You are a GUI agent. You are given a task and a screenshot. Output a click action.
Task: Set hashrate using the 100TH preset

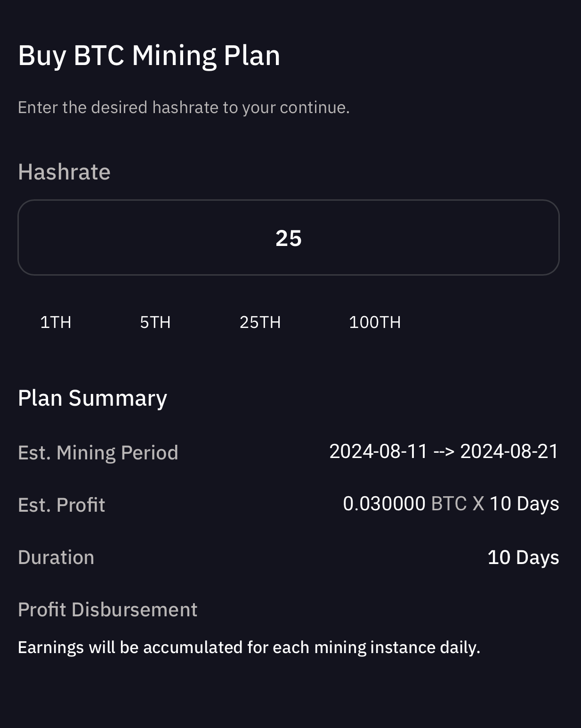click(375, 322)
